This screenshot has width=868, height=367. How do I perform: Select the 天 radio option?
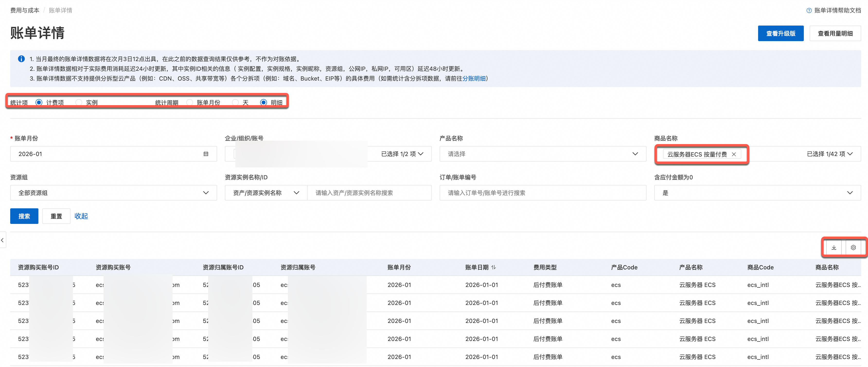236,102
